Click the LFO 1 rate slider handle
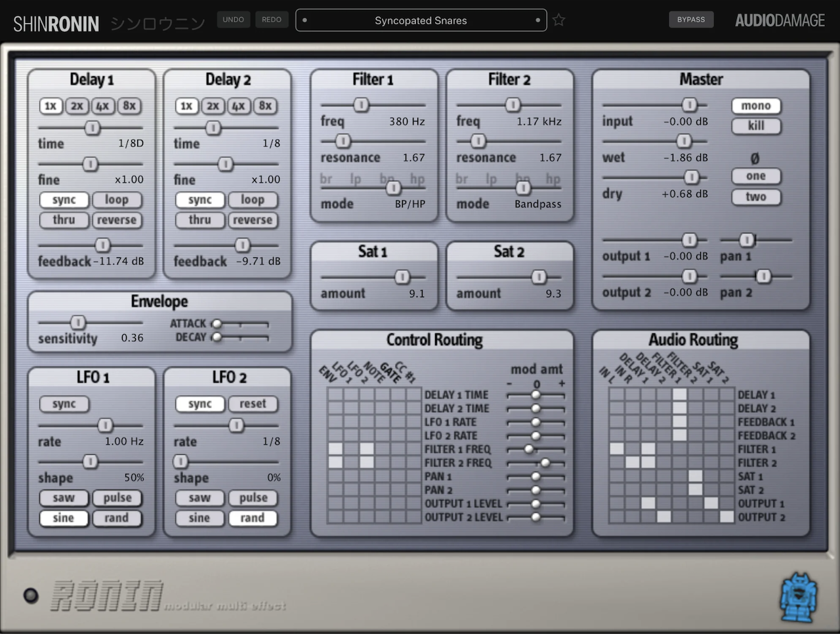The width and height of the screenshot is (840, 634). click(x=105, y=425)
